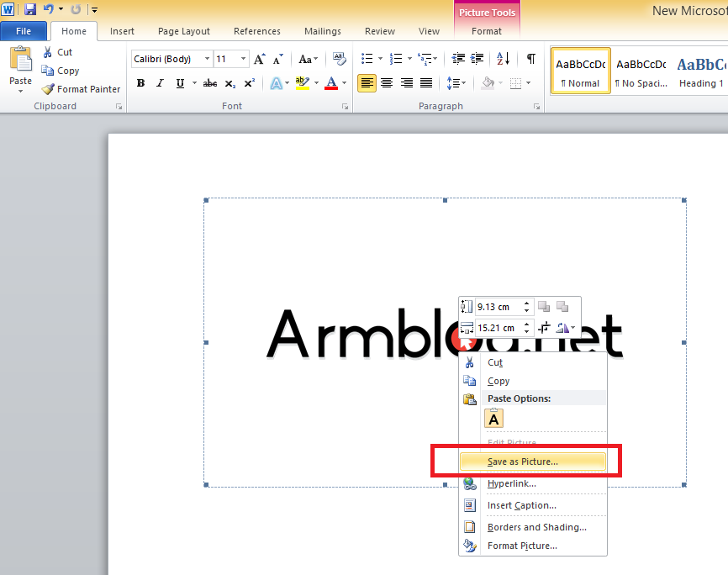Open the References tab
Screen dimensions: 728x575
257,31
